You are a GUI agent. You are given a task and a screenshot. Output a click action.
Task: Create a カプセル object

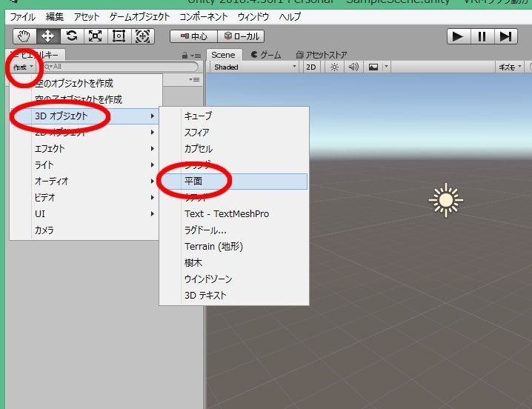(x=234, y=149)
